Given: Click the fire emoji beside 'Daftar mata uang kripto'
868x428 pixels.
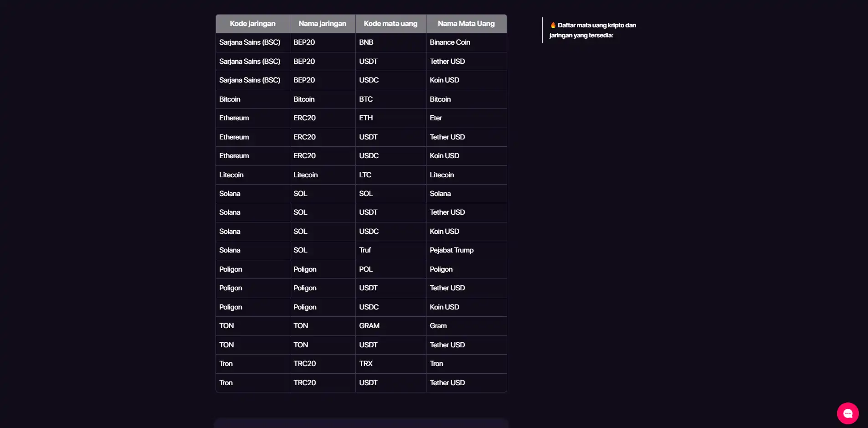Looking at the screenshot, I should point(553,25).
